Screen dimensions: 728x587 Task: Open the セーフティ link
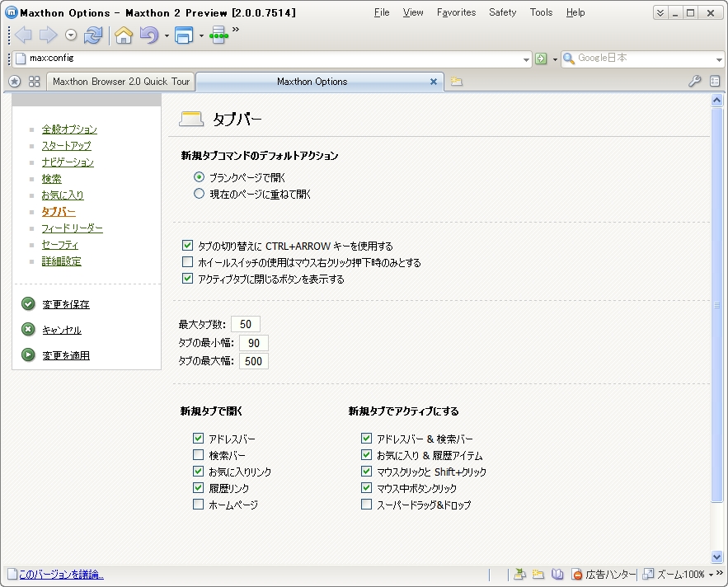click(x=60, y=245)
